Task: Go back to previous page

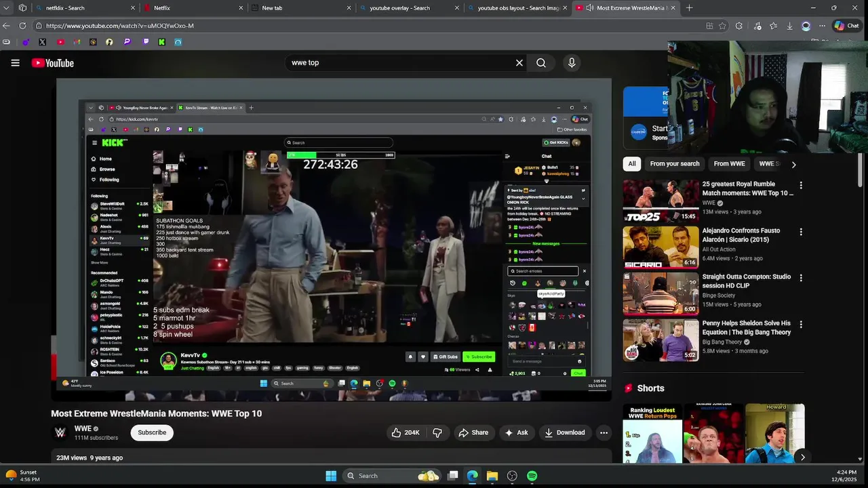Action: point(6,26)
